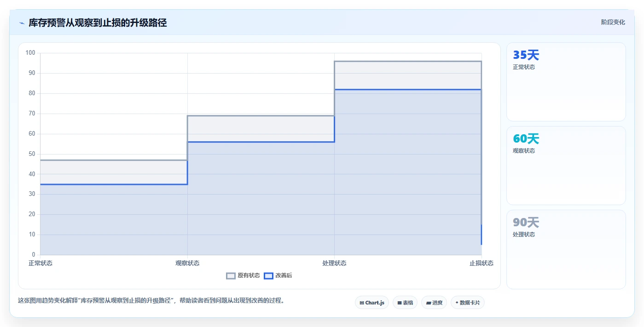Click the y-axis value 0
Viewport: 644px width, 327px height.
34,255
